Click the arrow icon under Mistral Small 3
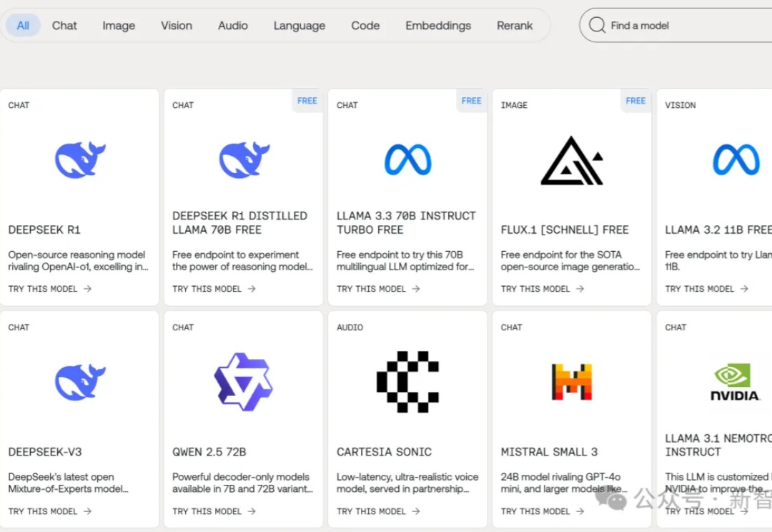Viewport: 772px width, 532px height. point(580,511)
